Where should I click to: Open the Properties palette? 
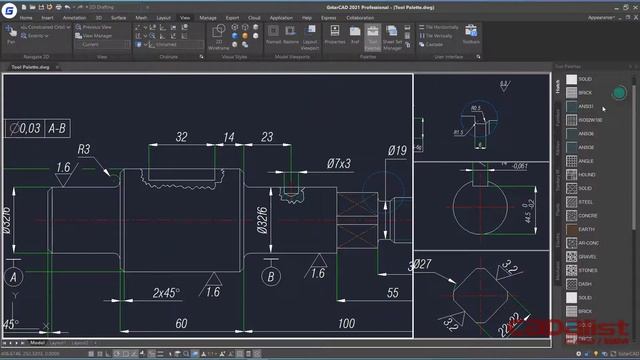[335, 34]
